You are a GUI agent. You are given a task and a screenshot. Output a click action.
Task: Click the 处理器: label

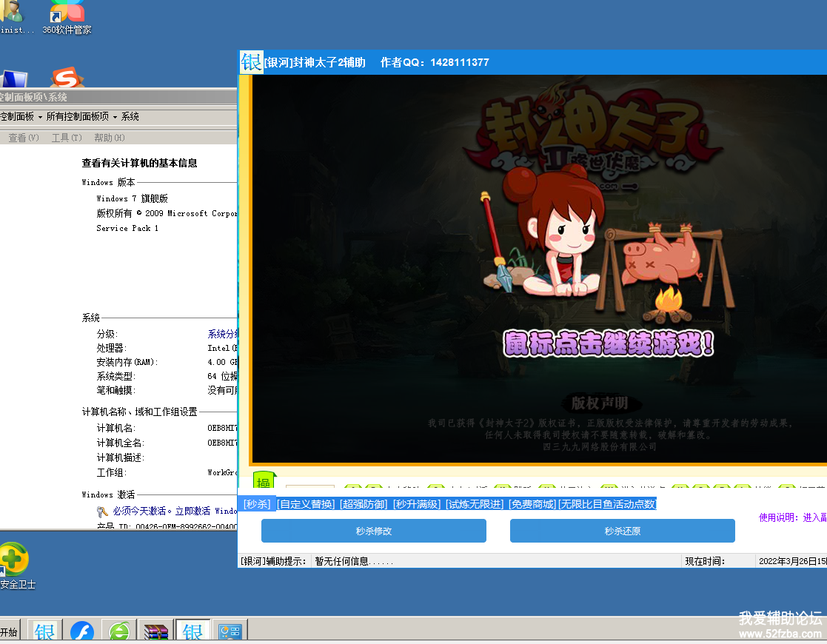pyautogui.click(x=111, y=348)
